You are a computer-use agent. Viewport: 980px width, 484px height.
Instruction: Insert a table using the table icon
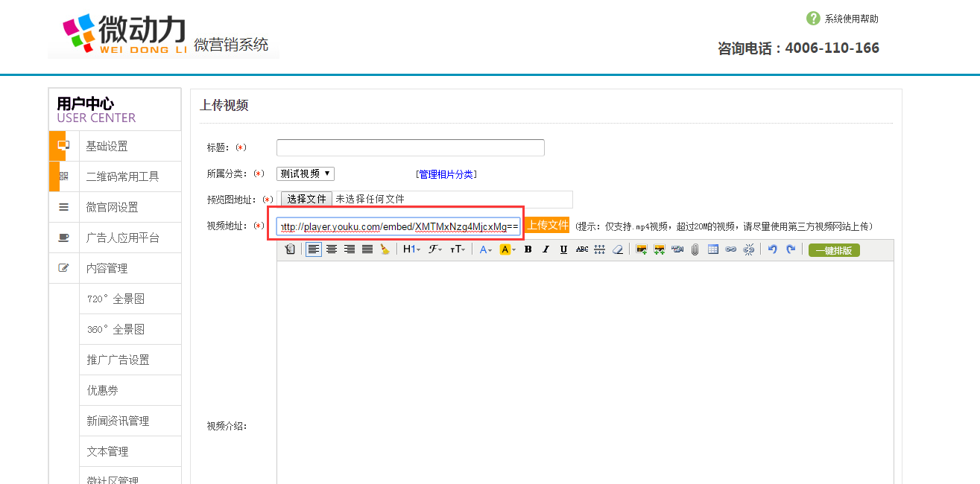pyautogui.click(x=713, y=249)
